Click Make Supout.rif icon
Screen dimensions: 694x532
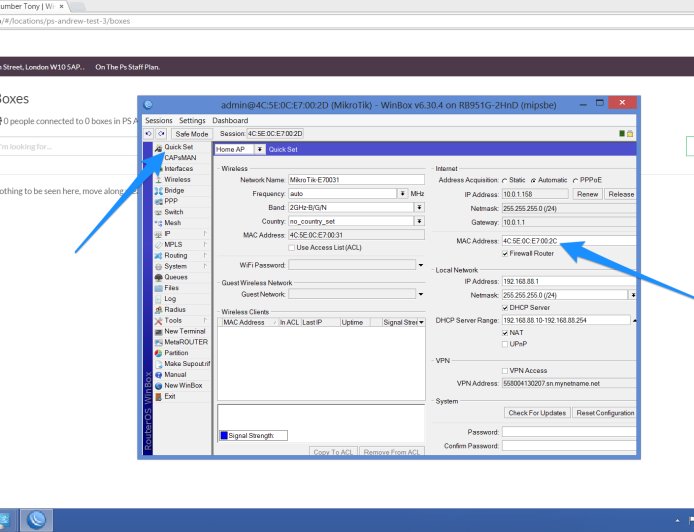[158, 364]
